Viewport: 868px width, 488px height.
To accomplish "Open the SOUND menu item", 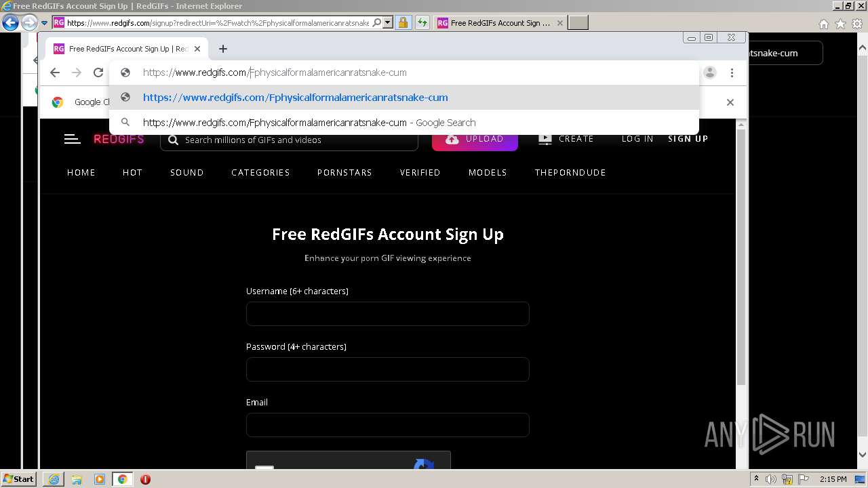I will [187, 173].
